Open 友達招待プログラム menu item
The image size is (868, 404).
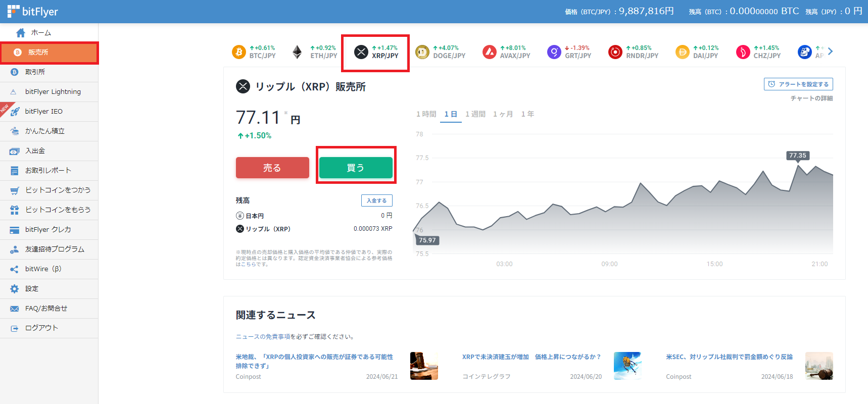pos(49,249)
